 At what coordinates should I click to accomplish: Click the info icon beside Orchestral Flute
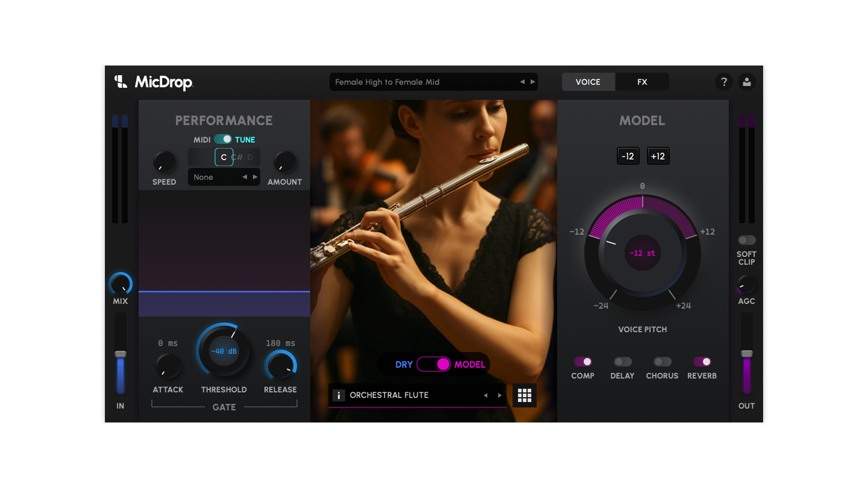click(339, 395)
